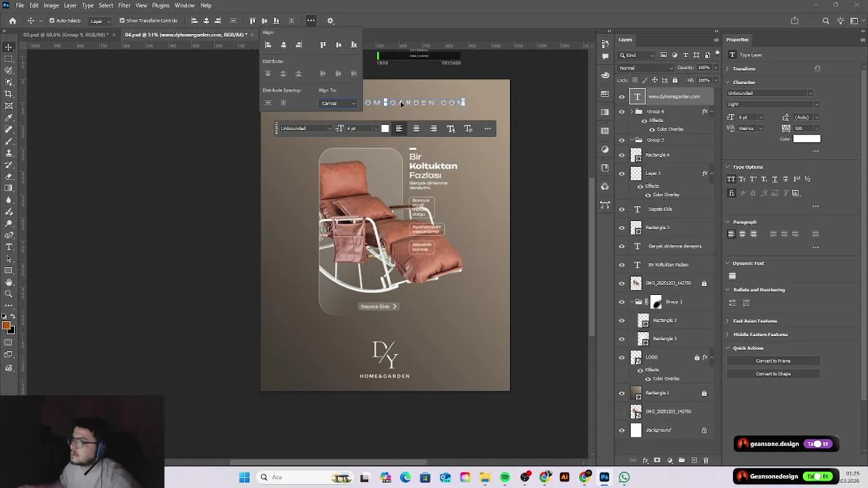Image resolution: width=868 pixels, height=488 pixels.
Task: Toggle visibility of Sepete Ekle layer
Action: tap(622, 209)
